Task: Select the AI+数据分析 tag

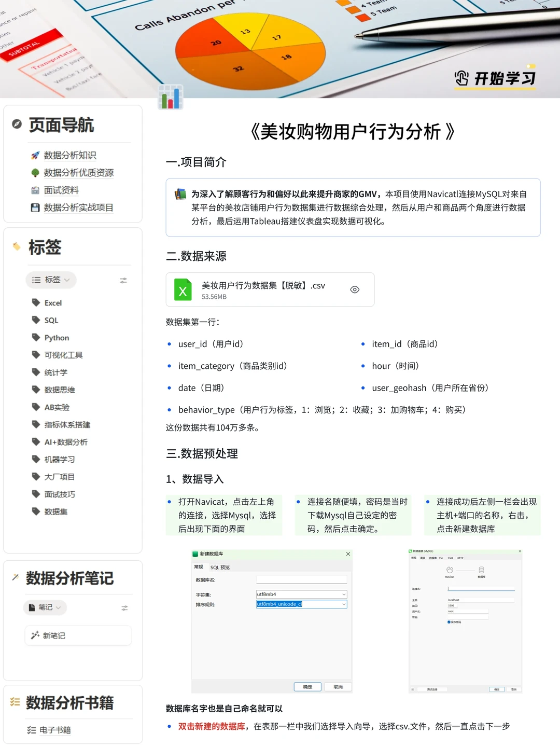Action: click(66, 442)
